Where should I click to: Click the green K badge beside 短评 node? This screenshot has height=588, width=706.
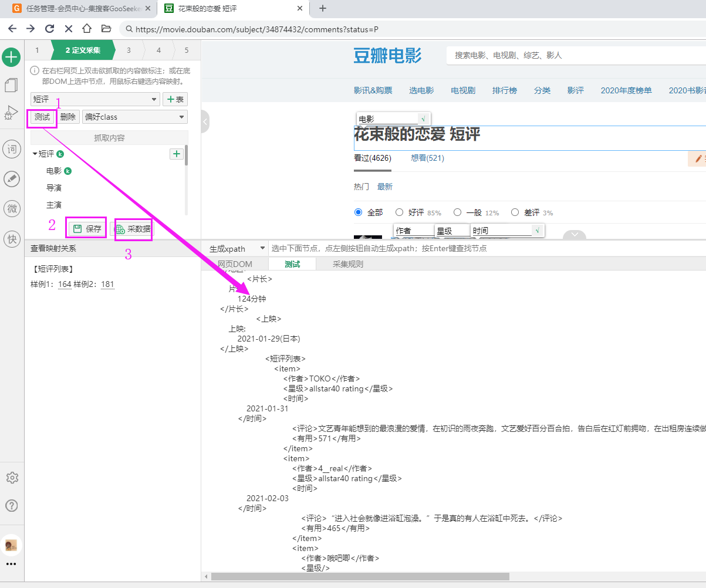[x=60, y=154]
